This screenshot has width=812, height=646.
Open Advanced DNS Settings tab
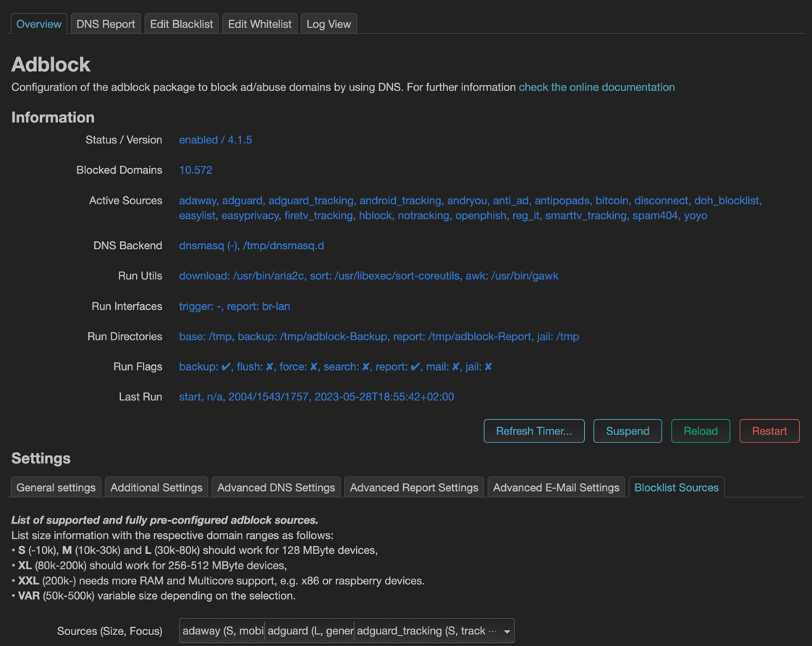276,487
